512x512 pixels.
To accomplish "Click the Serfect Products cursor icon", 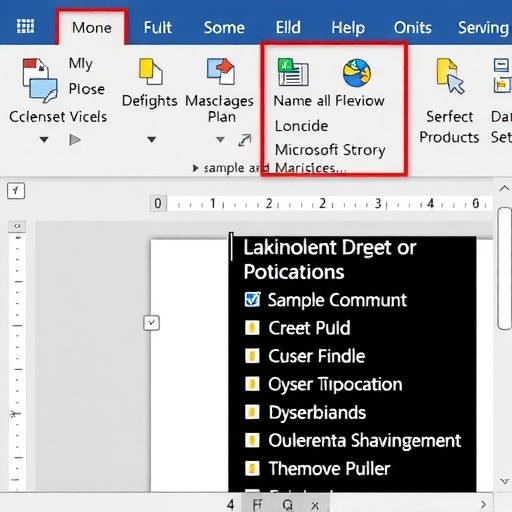I will [x=450, y=76].
